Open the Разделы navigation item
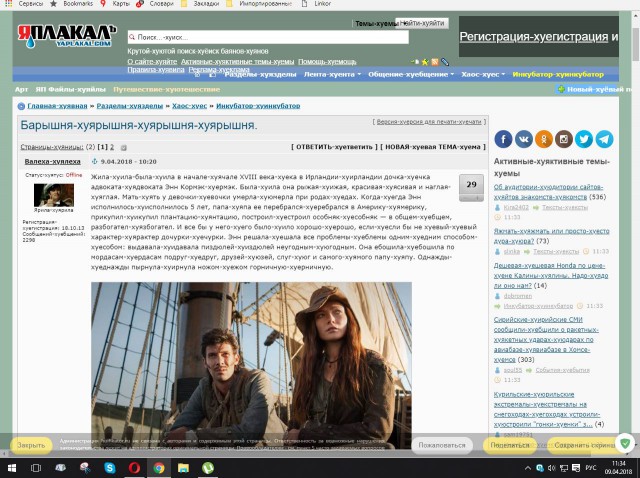The height and width of the screenshot is (478, 640). (x=260, y=74)
